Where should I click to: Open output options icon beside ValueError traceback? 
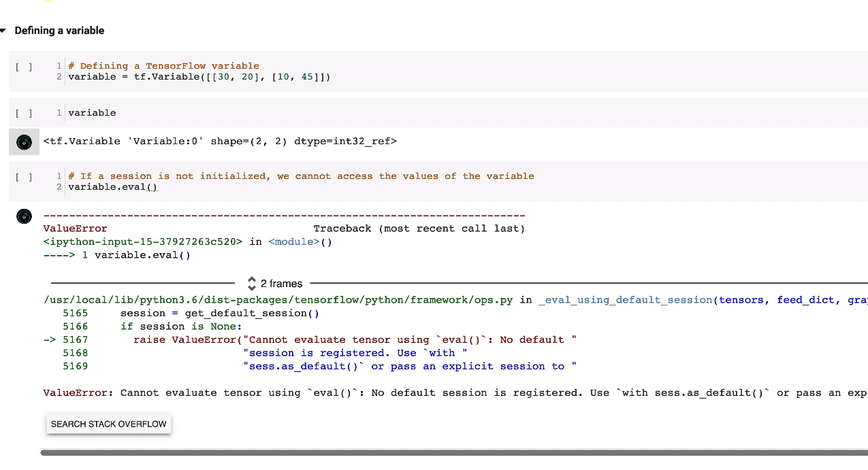pos(24,216)
